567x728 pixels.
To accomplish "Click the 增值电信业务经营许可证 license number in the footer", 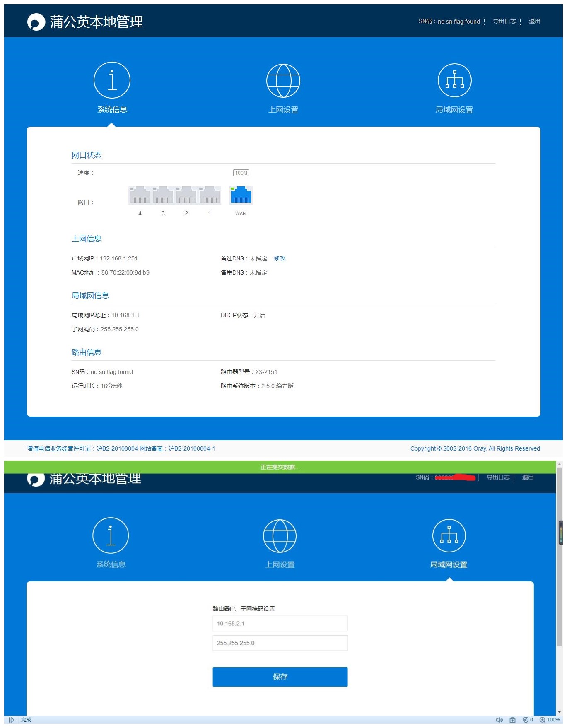I will click(x=82, y=448).
